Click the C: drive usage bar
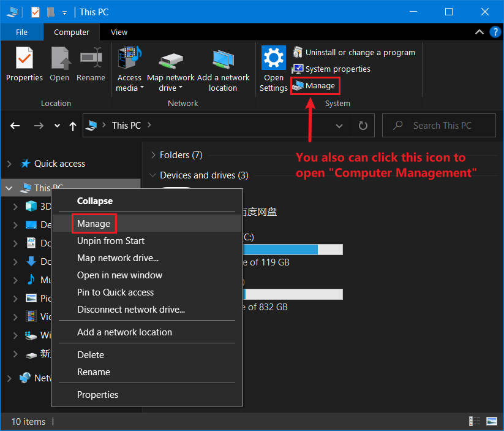Image resolution: width=504 pixels, height=431 pixels. [x=293, y=250]
